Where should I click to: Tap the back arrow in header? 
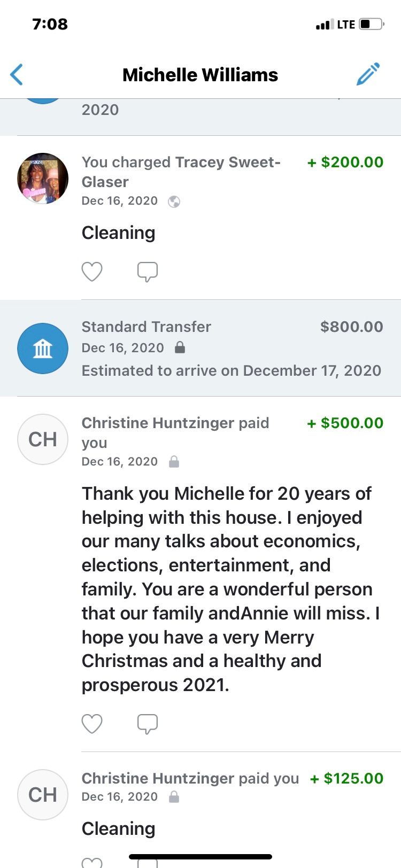pyautogui.click(x=17, y=75)
